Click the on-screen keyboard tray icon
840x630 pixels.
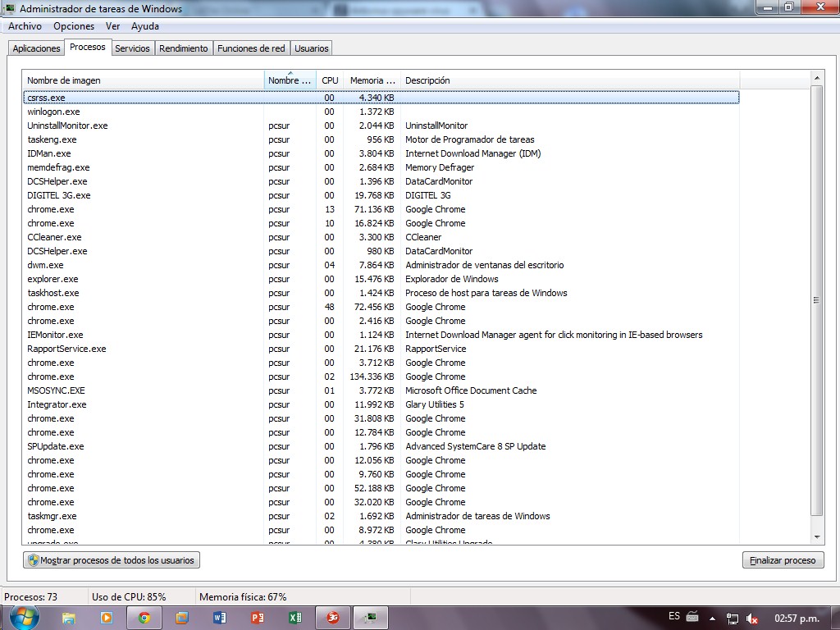[x=692, y=617]
